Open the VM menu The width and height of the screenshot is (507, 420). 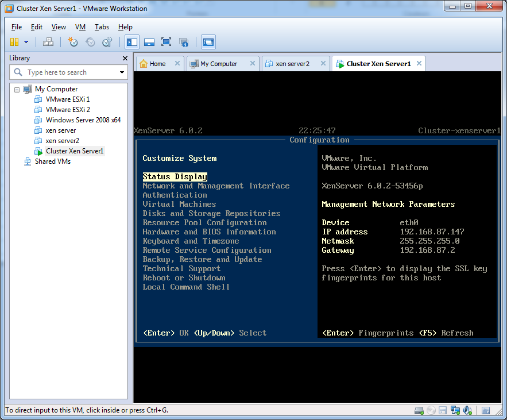[80, 27]
